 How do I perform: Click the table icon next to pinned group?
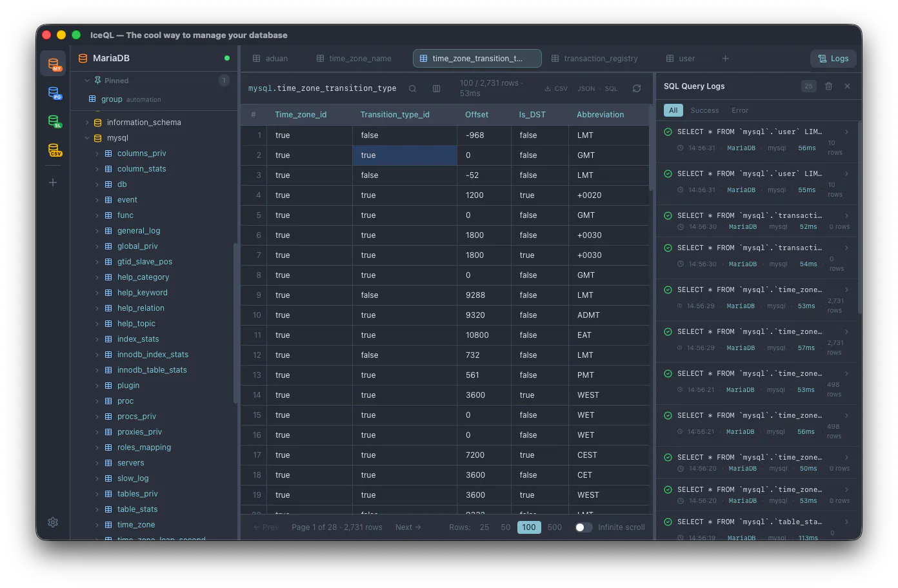(92, 99)
